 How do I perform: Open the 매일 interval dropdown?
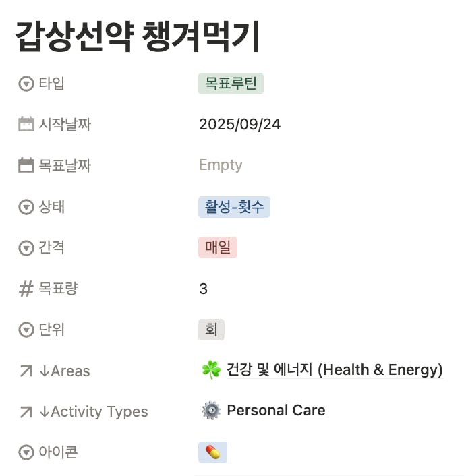[218, 247]
